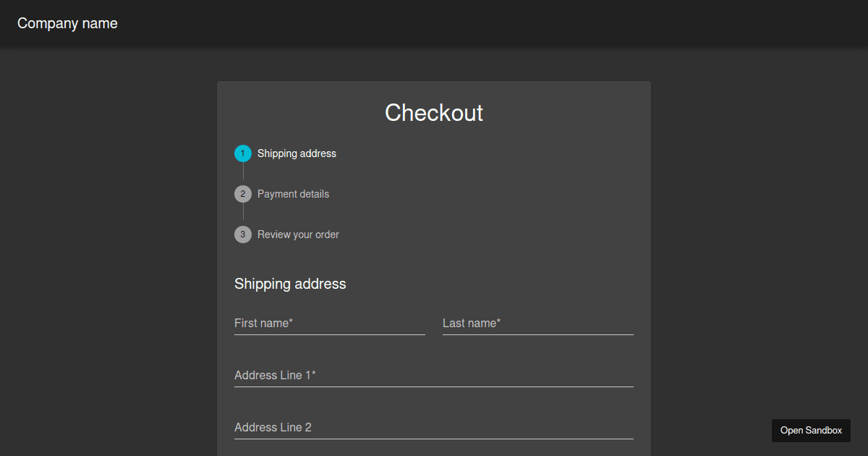Click inside the First name input
This screenshot has width=868, height=456.
coord(329,324)
